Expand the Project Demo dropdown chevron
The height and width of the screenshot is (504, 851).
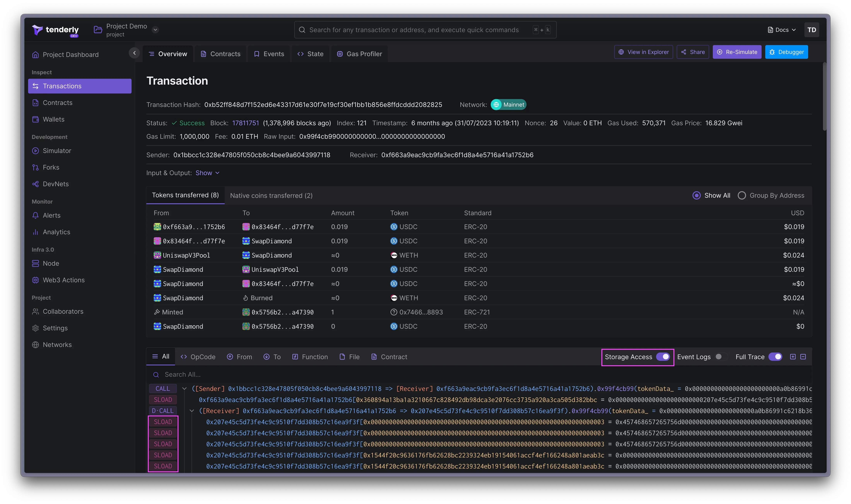click(x=155, y=30)
